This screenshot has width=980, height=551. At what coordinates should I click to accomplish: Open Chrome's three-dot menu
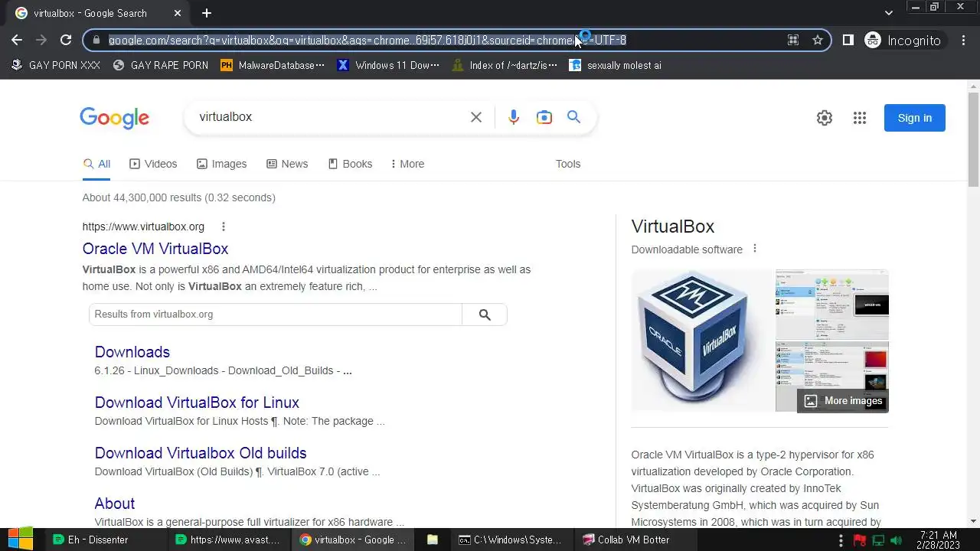963,40
